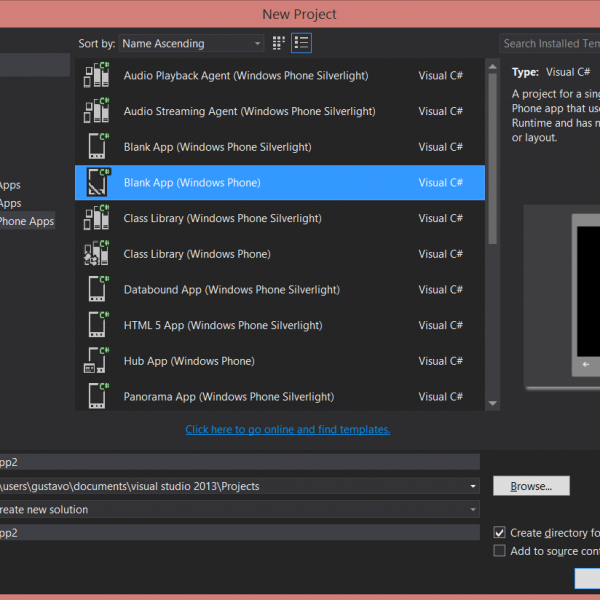This screenshot has width=600, height=600.
Task: Open the Sort by Name Ascending dropdown
Action: [x=191, y=43]
